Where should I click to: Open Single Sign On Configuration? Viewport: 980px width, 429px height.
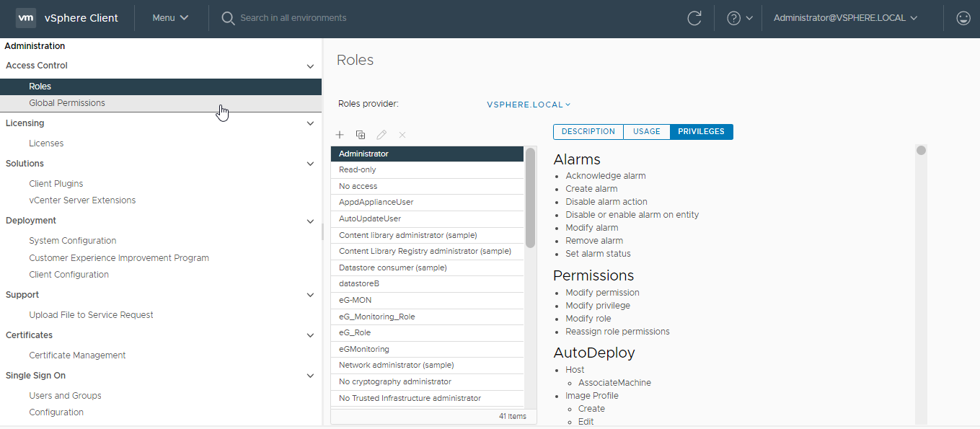click(56, 412)
